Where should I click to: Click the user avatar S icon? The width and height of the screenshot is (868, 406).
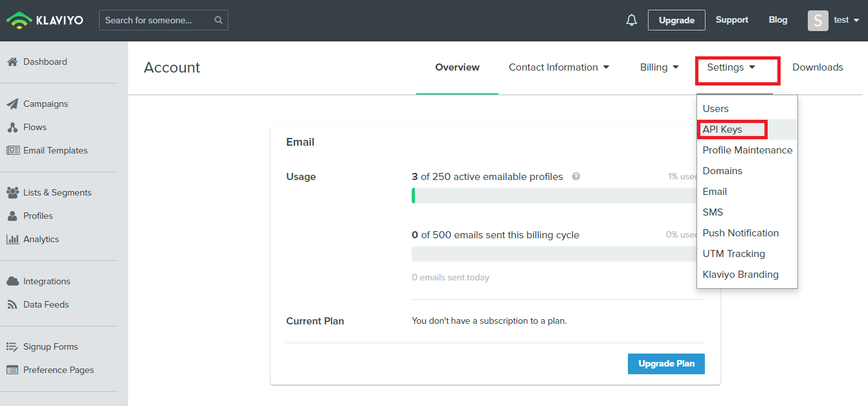pos(818,20)
